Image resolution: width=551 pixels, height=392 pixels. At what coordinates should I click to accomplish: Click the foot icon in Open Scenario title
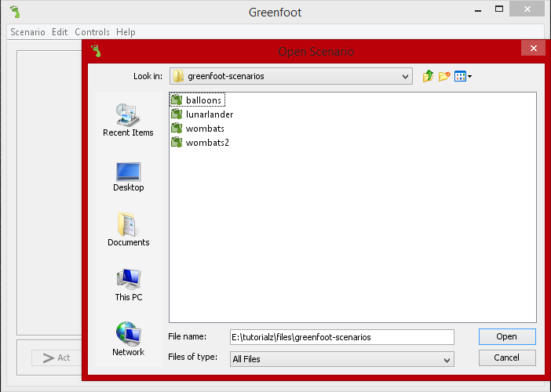coord(96,51)
